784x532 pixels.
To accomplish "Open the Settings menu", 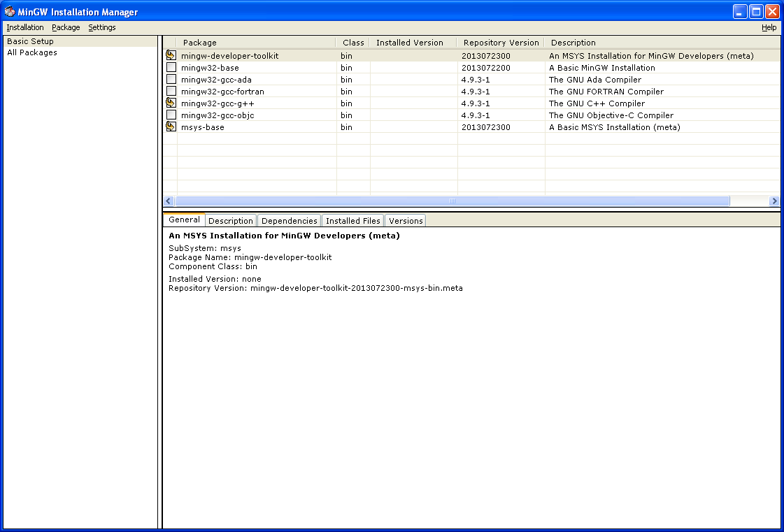I will point(102,27).
